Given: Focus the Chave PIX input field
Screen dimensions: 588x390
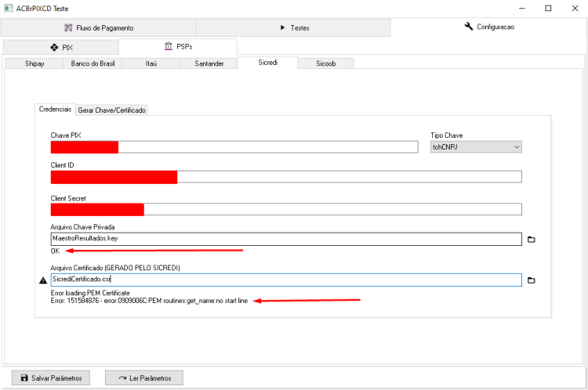Looking at the screenshot, I should tap(234, 147).
